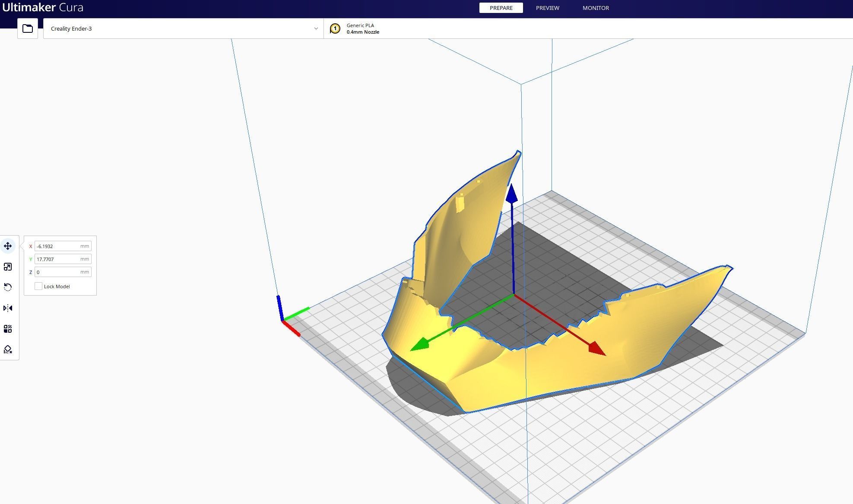Select the Mirror tool

[x=8, y=308]
